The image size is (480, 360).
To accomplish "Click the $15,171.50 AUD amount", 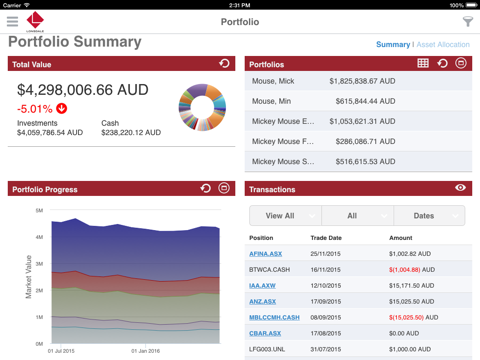I will (x=411, y=286).
